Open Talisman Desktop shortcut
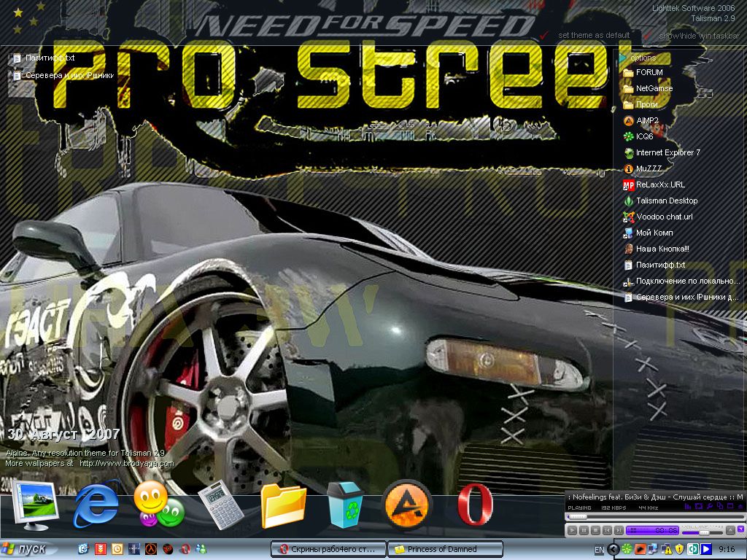 tap(661, 201)
